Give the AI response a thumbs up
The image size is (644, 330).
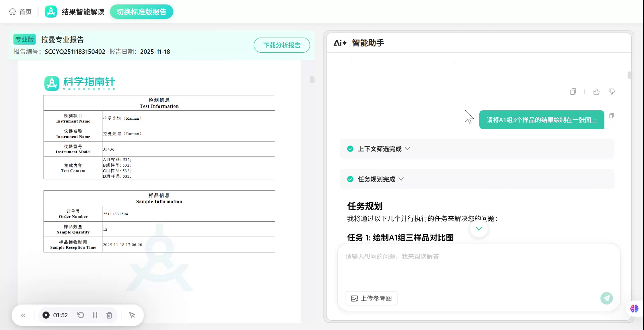point(596,92)
